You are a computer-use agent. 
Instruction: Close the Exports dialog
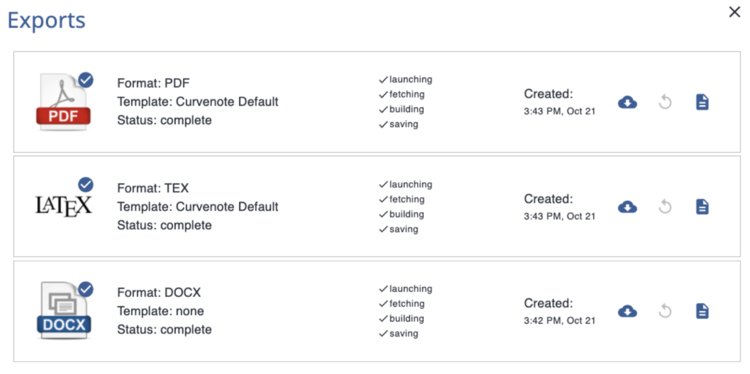coord(734,12)
